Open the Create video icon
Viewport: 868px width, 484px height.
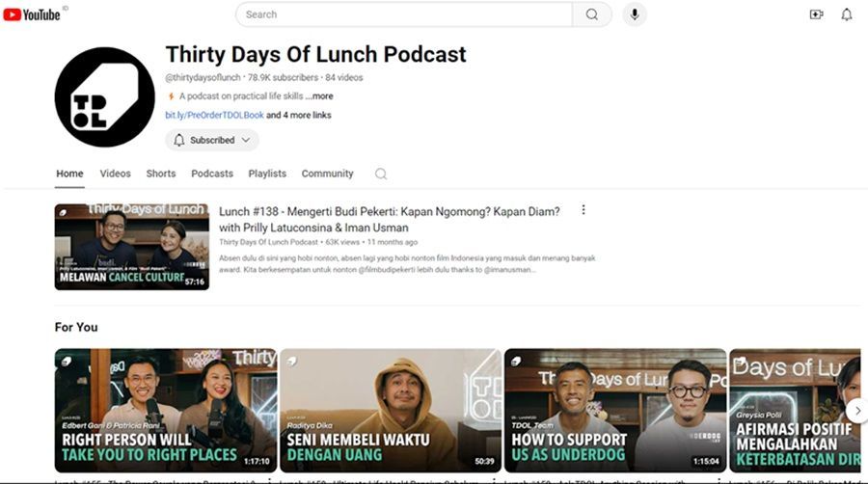coord(817,14)
